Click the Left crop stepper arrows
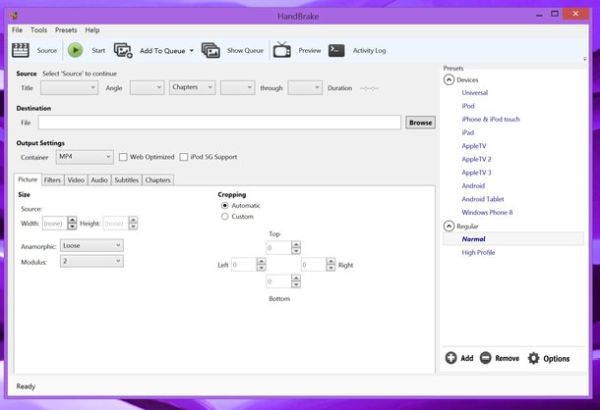The height and width of the screenshot is (410, 600). [261, 265]
